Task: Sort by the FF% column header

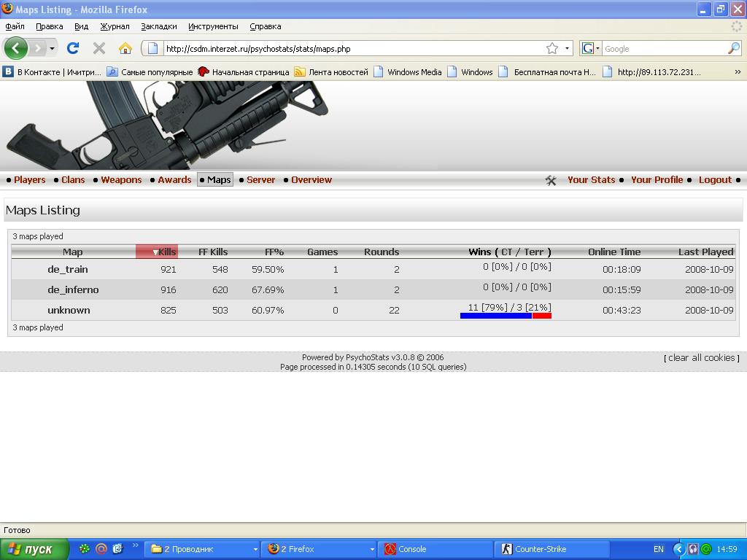Action: [274, 252]
